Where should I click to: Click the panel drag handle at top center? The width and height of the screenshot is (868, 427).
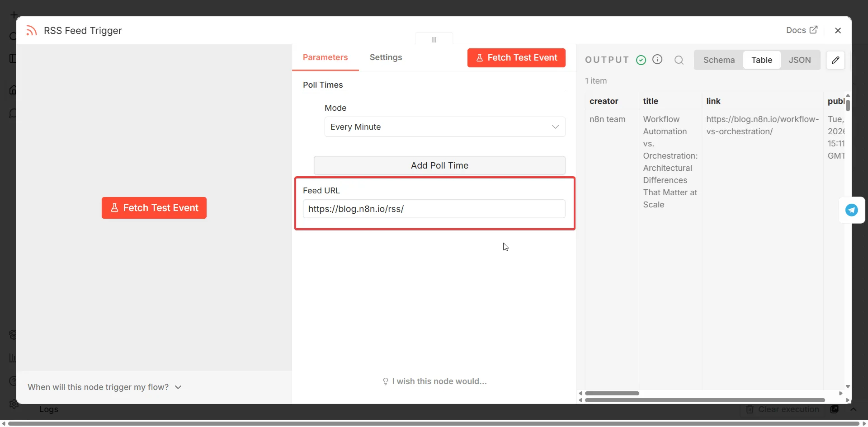[434, 40]
